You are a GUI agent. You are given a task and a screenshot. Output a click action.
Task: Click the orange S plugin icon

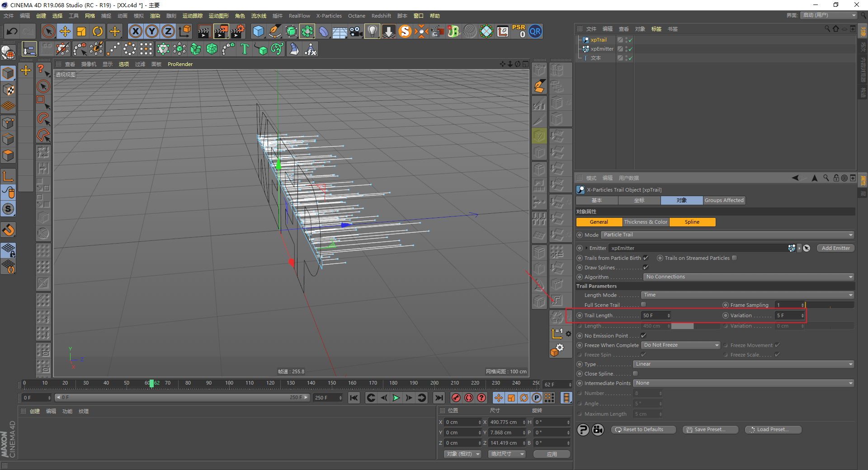point(405,31)
